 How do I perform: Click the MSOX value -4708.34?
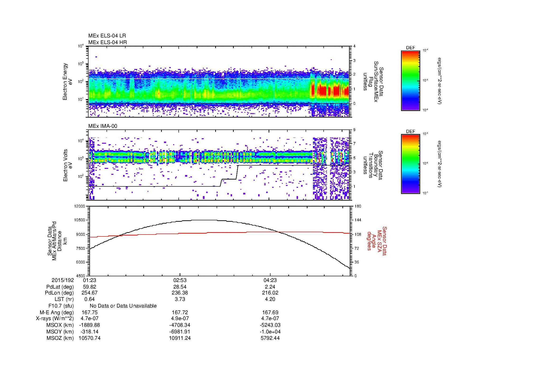180,325
